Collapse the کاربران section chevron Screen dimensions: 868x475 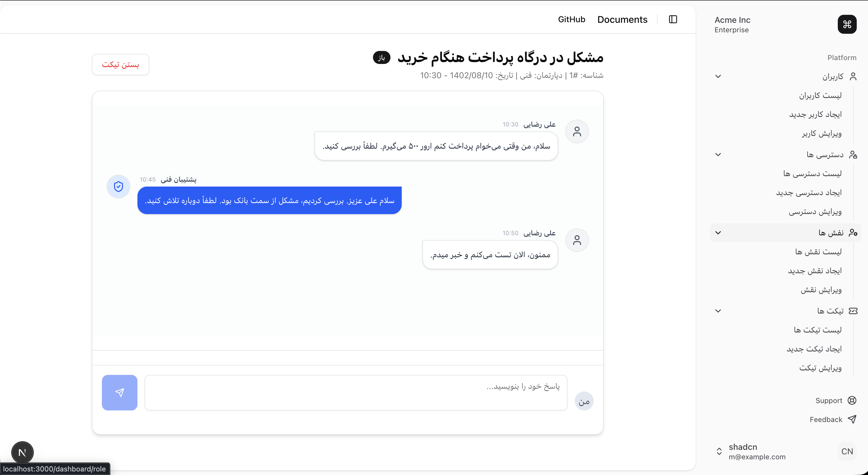[x=718, y=76]
